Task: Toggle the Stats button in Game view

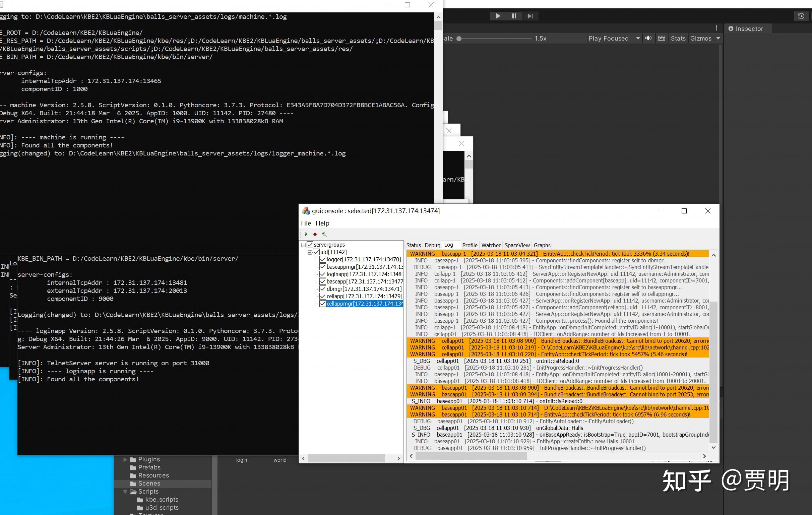Action: point(678,39)
